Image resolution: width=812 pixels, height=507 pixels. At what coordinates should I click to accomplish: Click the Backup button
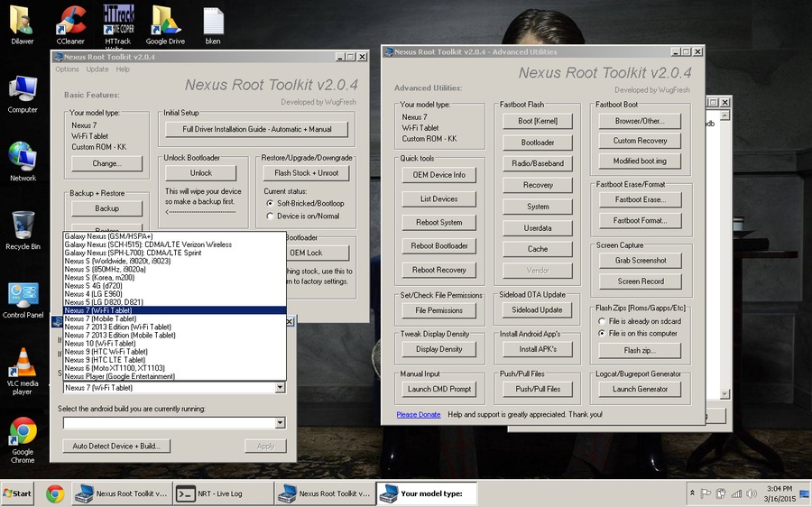pyautogui.click(x=106, y=208)
